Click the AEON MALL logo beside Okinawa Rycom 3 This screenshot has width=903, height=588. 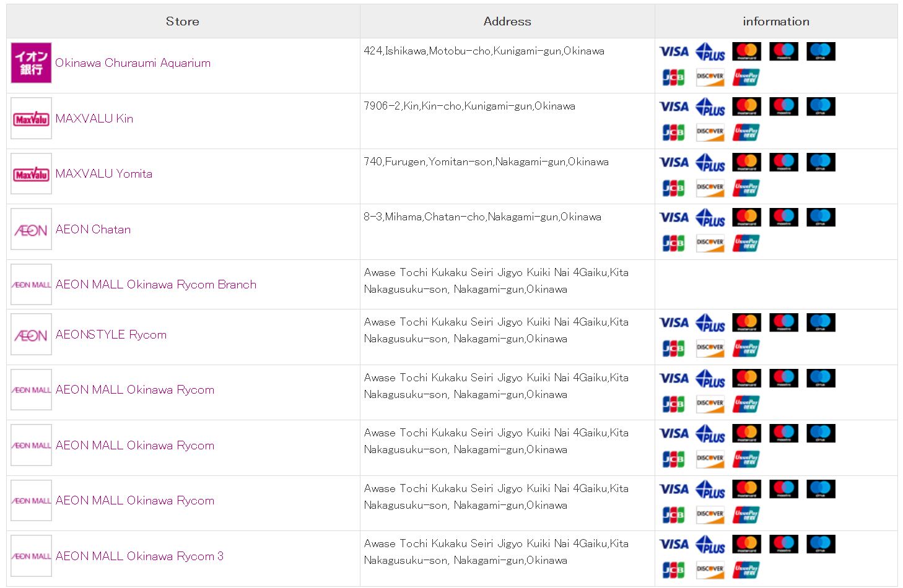pyautogui.click(x=31, y=556)
